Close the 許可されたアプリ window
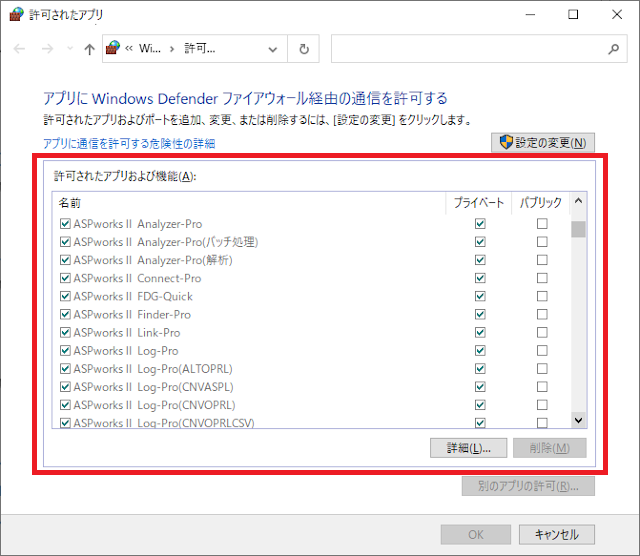The height and width of the screenshot is (556, 640). click(617, 15)
